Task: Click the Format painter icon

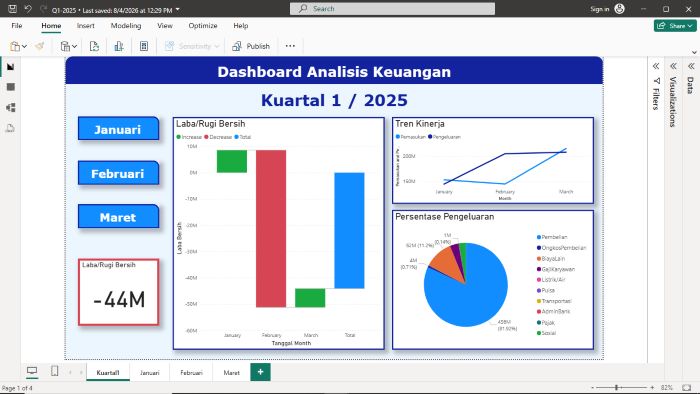Action: (40, 46)
